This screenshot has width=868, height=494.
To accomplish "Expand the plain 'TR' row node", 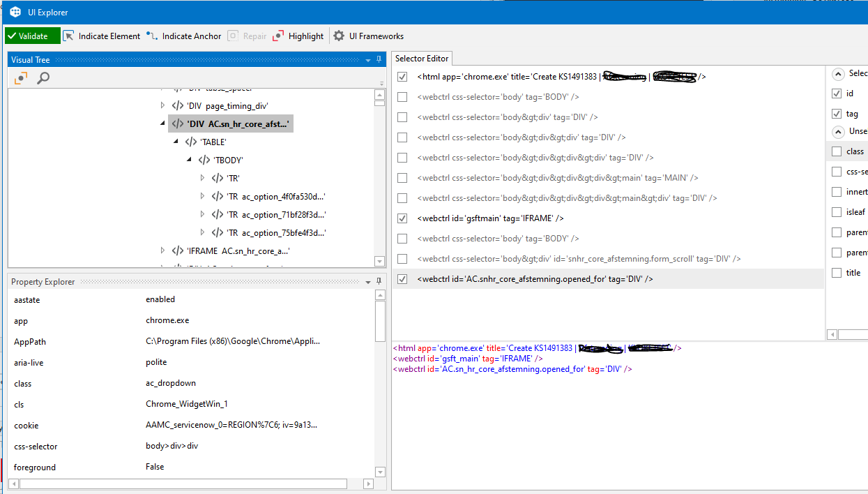I will [x=202, y=178].
